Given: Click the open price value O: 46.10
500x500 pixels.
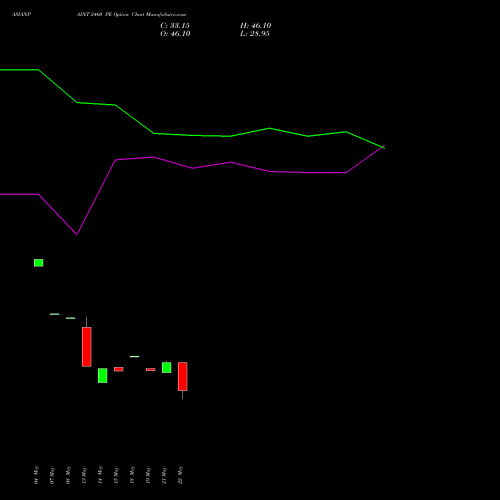Looking at the screenshot, I should [x=175, y=34].
